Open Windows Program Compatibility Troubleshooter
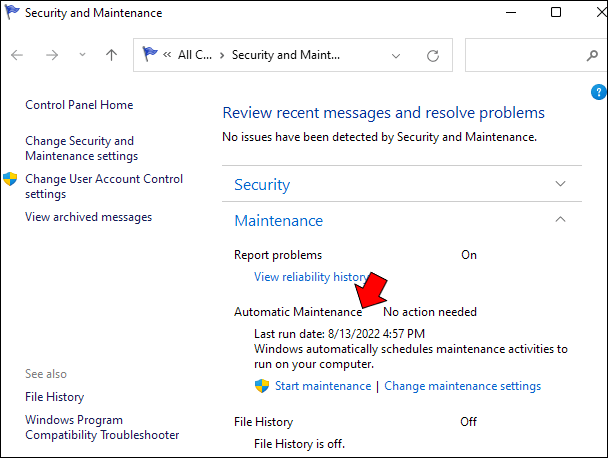The image size is (608, 458). coord(102,427)
